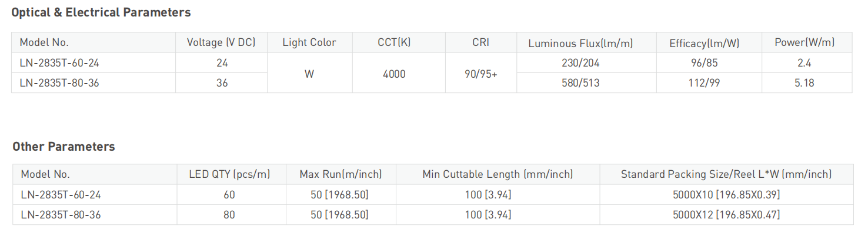The image size is (868, 232).
Task: Click the CCT(K) column header
Action: click(394, 42)
